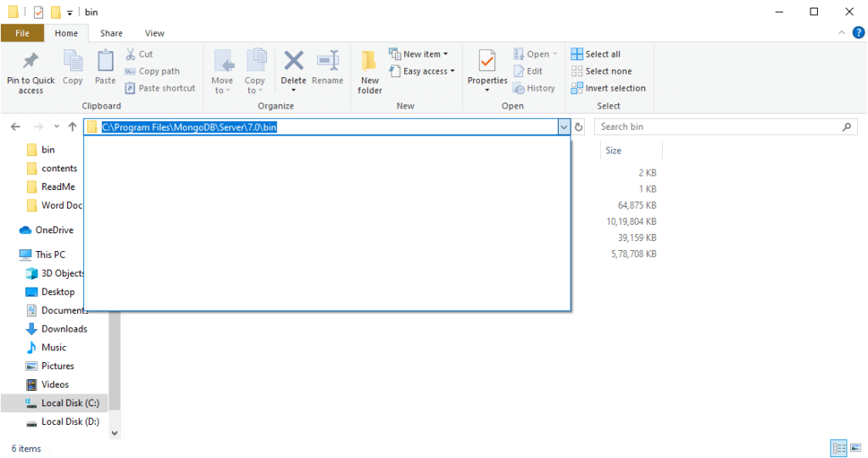Image resolution: width=868 pixels, height=458 pixels.
Task: Open Music in sidebar
Action: tap(47, 347)
